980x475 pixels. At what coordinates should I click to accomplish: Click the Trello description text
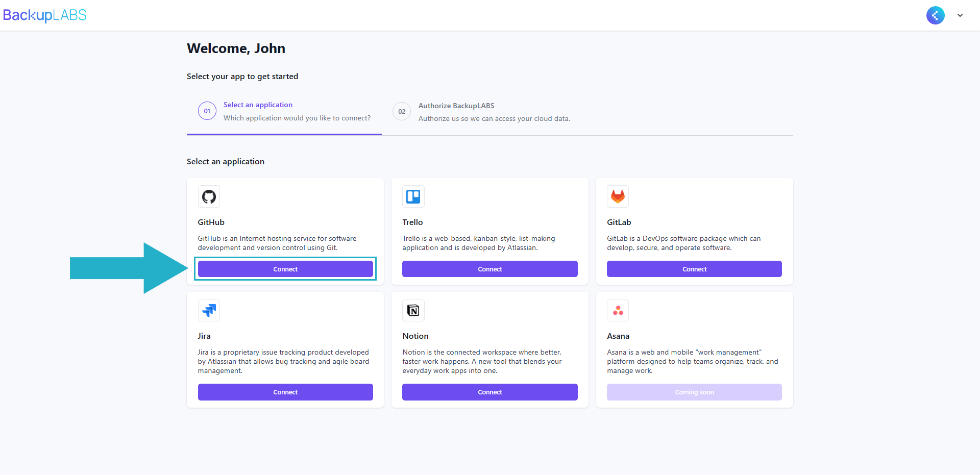tap(479, 243)
